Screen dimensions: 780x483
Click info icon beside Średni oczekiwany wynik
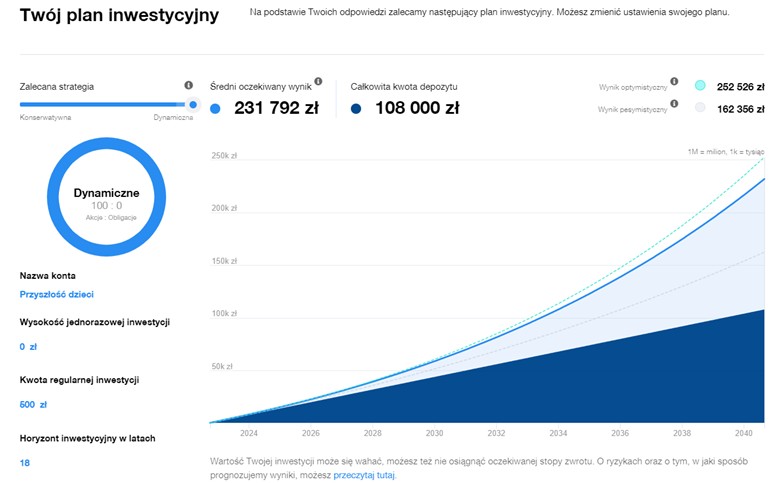coord(318,82)
